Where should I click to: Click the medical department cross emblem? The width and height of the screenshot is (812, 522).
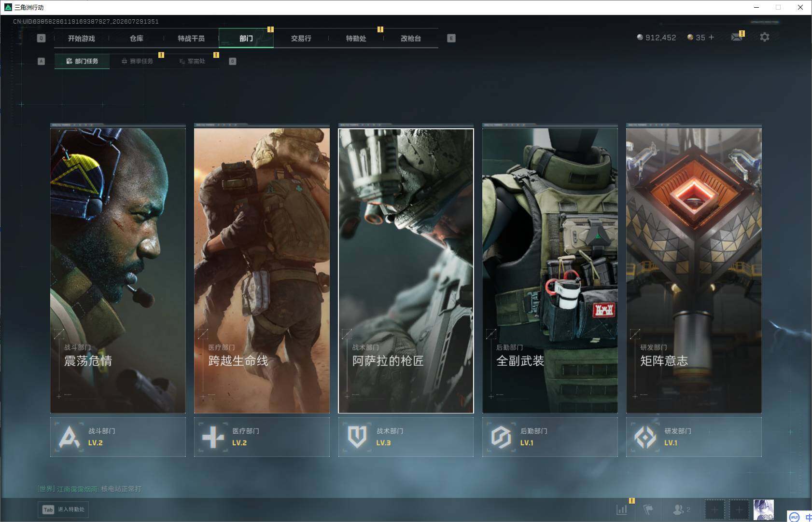pos(213,437)
